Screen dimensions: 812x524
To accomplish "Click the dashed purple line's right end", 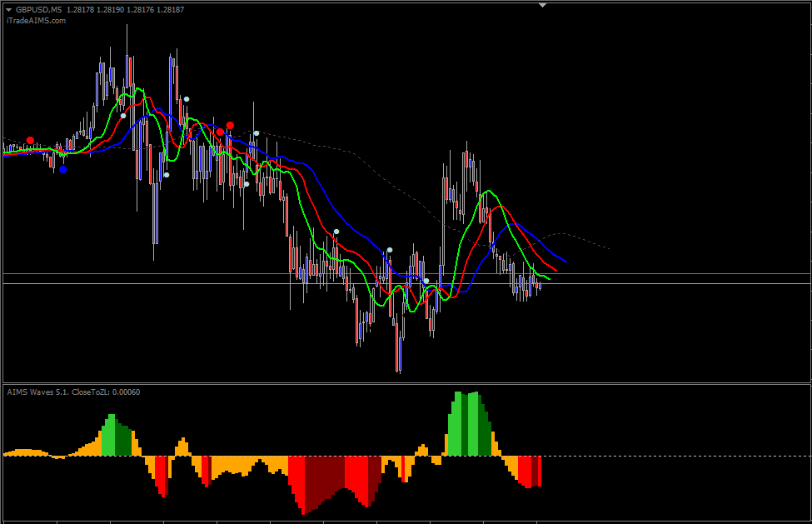I will tap(608, 248).
